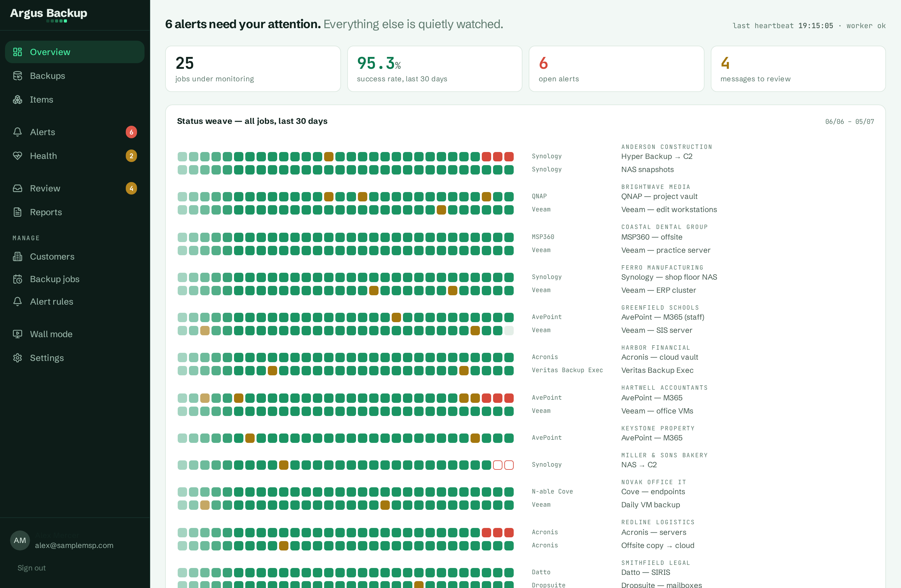Open the 4 messages to review card

point(798,69)
